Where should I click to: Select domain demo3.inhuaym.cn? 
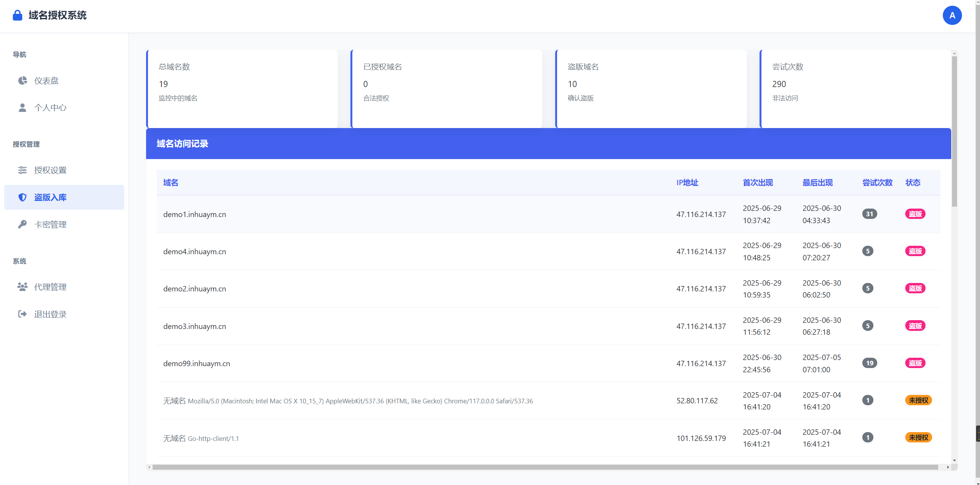click(194, 326)
